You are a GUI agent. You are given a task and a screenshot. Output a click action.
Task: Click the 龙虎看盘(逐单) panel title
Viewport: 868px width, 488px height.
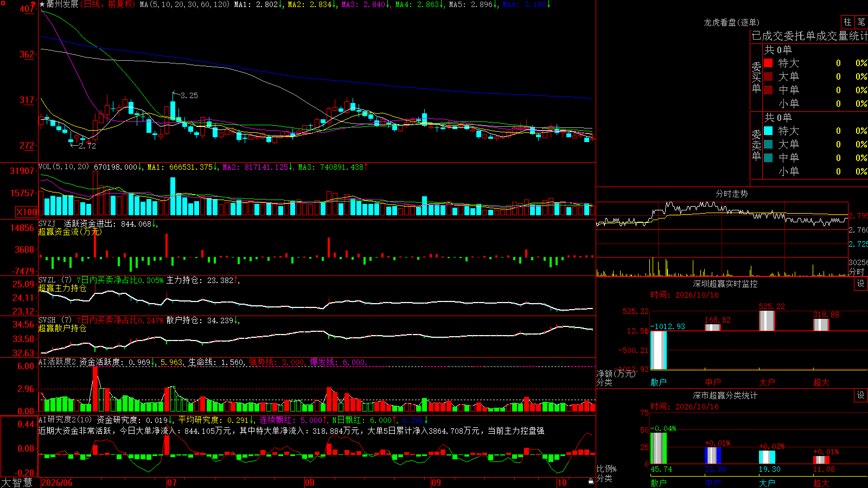click(x=731, y=22)
